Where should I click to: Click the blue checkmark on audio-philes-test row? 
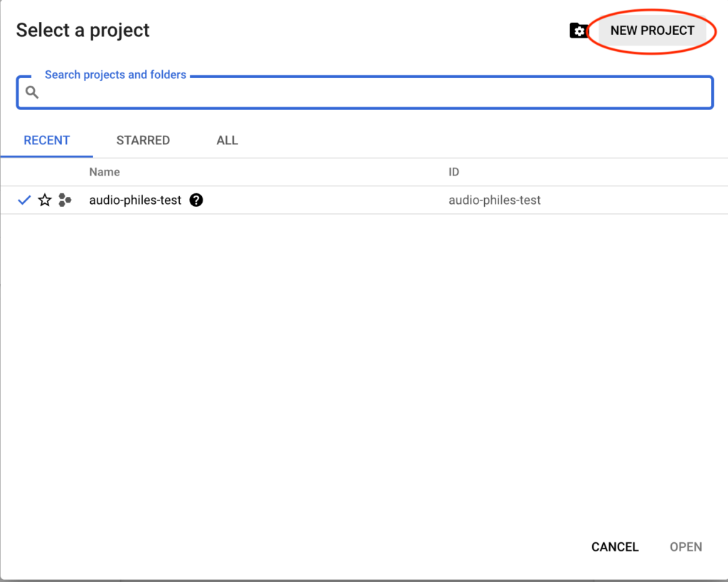(24, 200)
